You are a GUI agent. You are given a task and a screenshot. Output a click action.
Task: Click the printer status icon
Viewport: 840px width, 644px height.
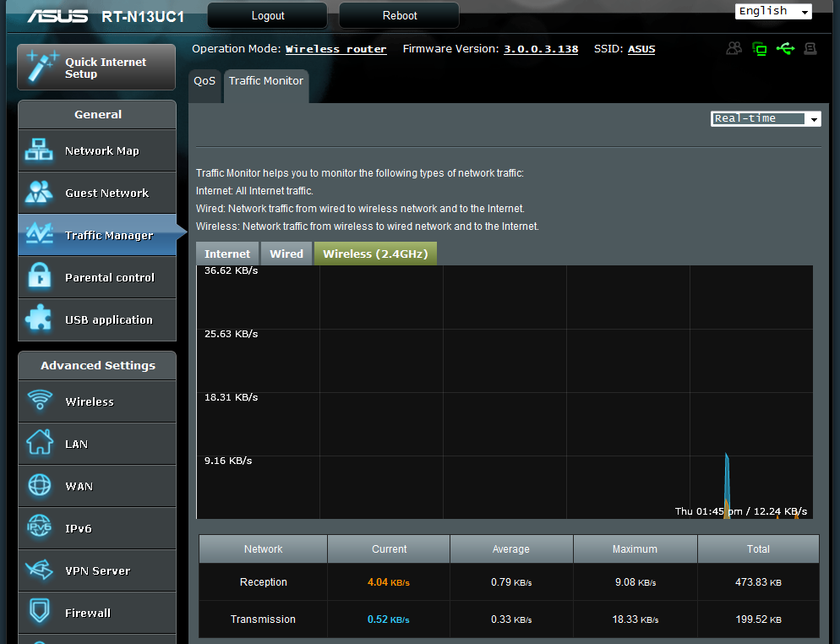pyautogui.click(x=810, y=49)
